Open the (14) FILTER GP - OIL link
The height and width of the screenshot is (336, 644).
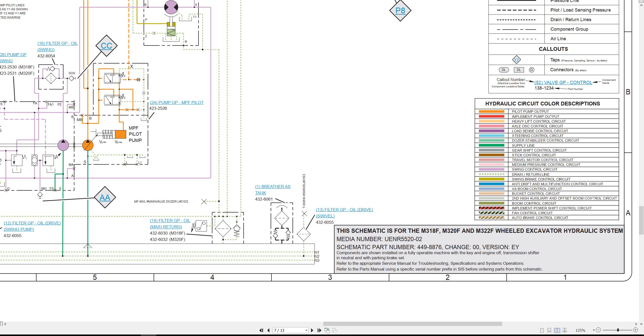click(170, 220)
